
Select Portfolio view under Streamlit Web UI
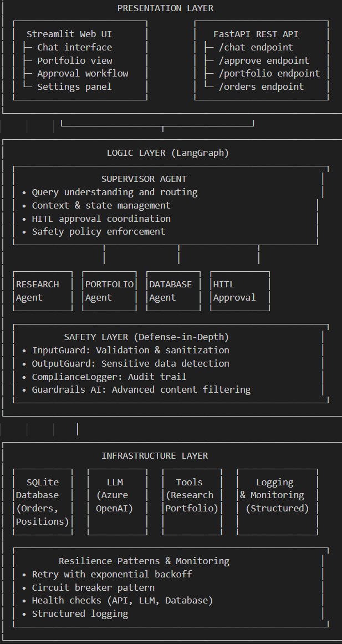pos(74,60)
